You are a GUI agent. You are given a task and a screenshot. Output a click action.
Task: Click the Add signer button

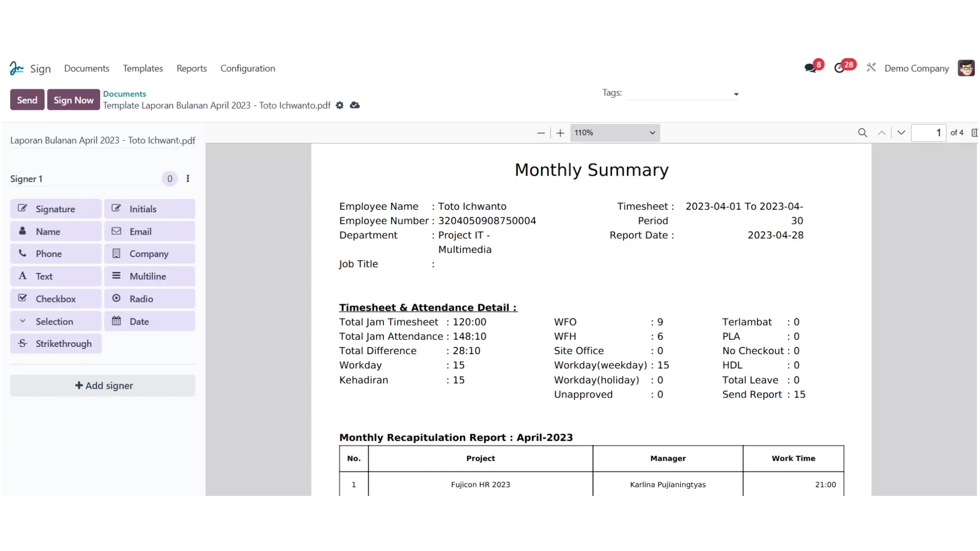click(103, 386)
